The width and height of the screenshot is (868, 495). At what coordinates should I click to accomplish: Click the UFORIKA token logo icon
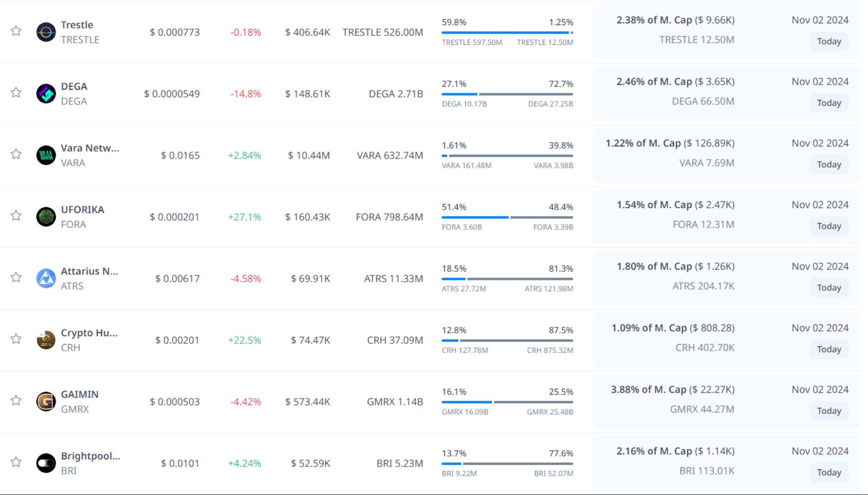(x=46, y=217)
